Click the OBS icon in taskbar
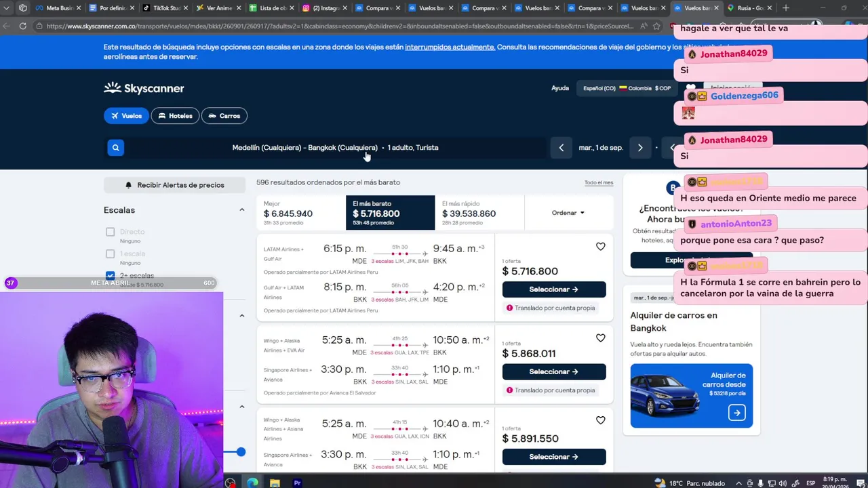Screen dimensions: 868x488 231,483
